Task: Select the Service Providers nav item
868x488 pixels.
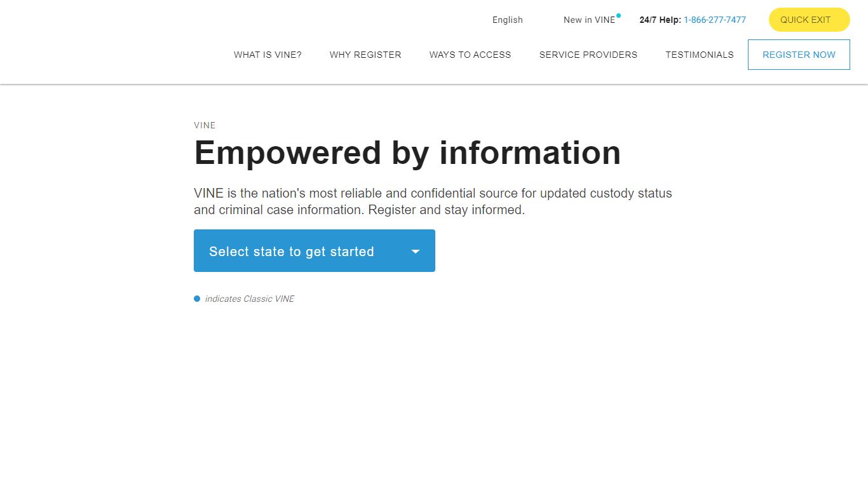Action: (588, 55)
